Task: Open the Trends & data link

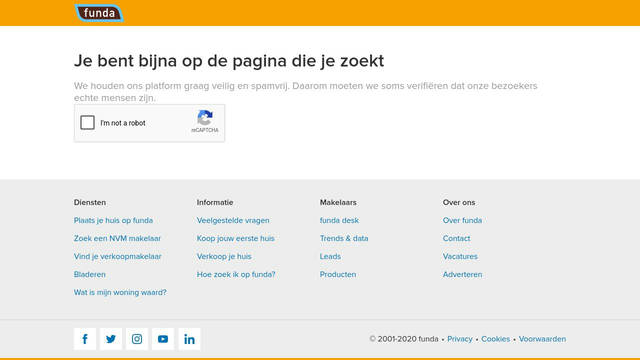Action: point(344,238)
